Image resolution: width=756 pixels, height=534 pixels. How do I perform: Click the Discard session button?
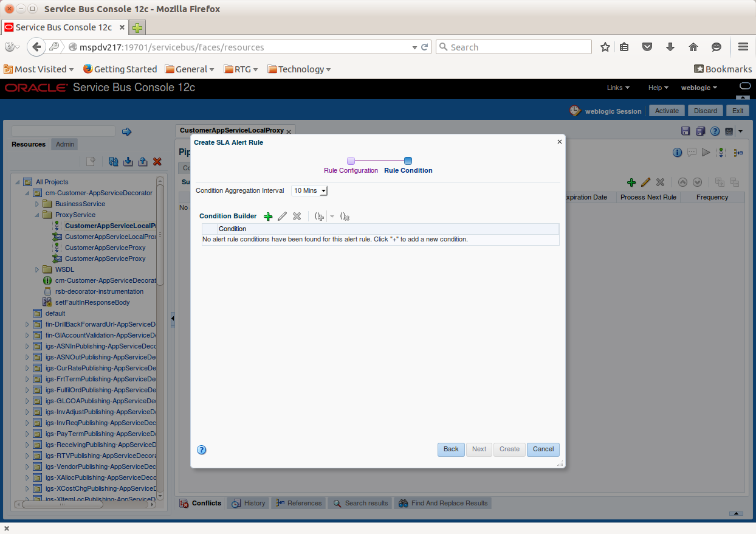pyautogui.click(x=706, y=111)
